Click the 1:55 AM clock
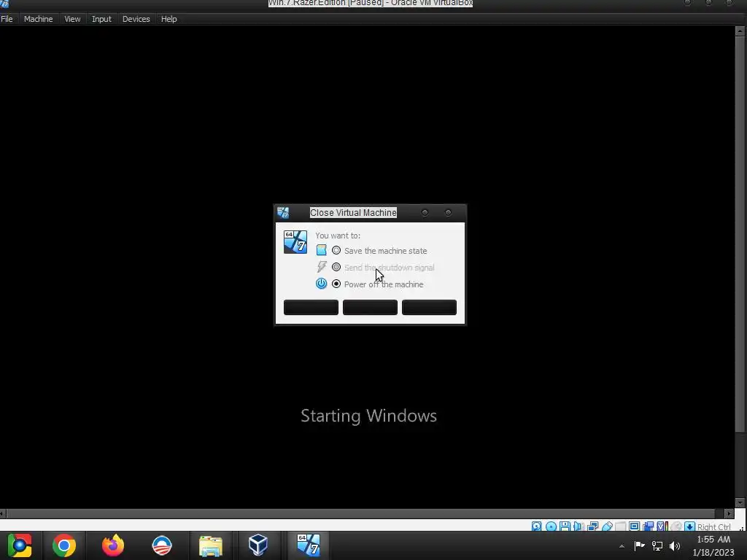The image size is (747, 560). (713, 540)
